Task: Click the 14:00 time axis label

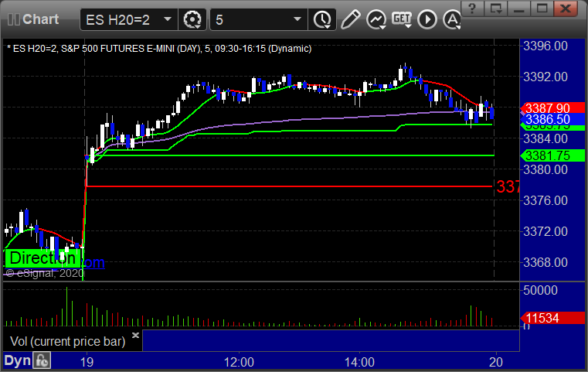Action: pyautogui.click(x=359, y=362)
